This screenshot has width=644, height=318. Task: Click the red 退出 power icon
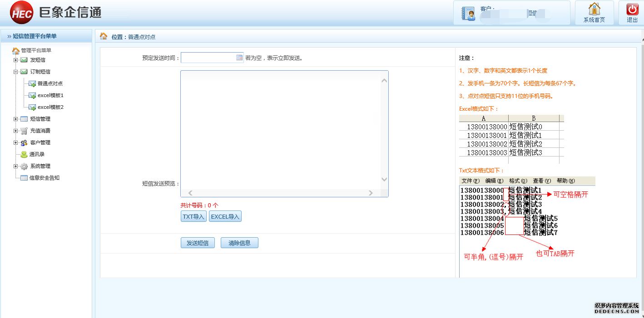click(632, 9)
